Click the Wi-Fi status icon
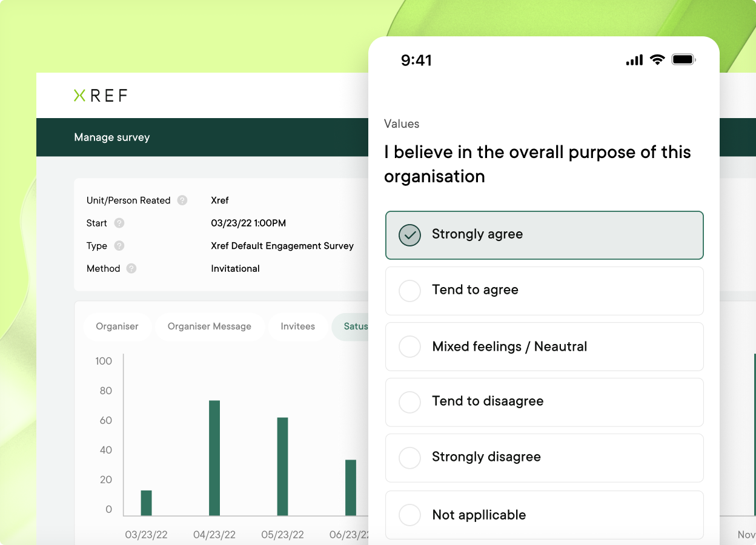Viewport: 756px width, 545px height. 657,59
